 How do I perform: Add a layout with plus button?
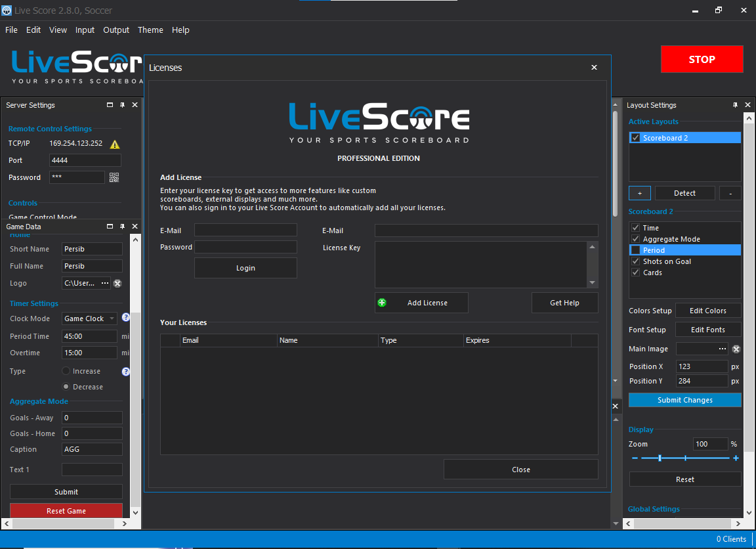tap(640, 194)
